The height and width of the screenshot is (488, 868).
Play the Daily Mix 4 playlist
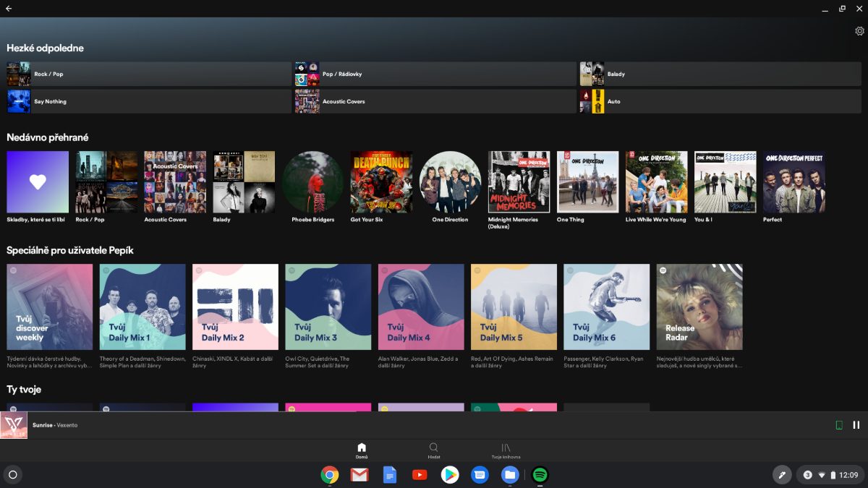click(421, 307)
